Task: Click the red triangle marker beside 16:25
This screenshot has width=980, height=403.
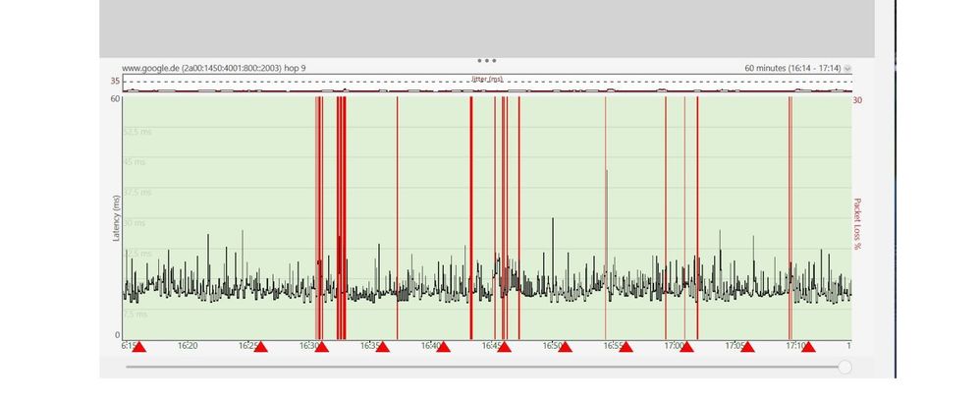Action: tap(260, 347)
